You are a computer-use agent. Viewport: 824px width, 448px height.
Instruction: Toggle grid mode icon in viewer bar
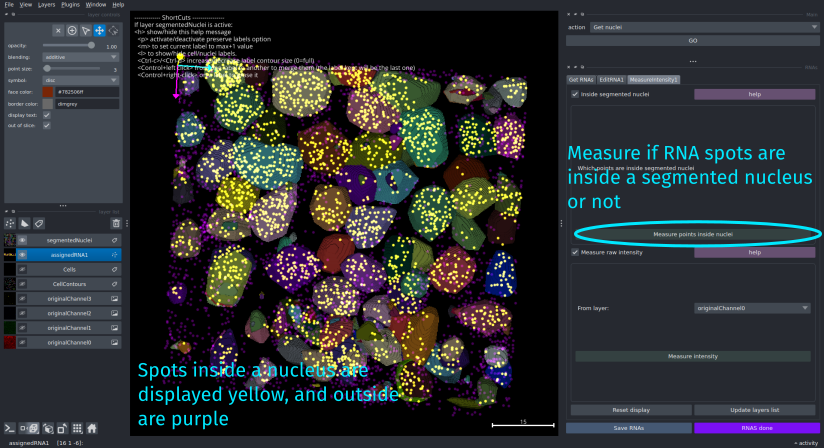(x=77, y=428)
